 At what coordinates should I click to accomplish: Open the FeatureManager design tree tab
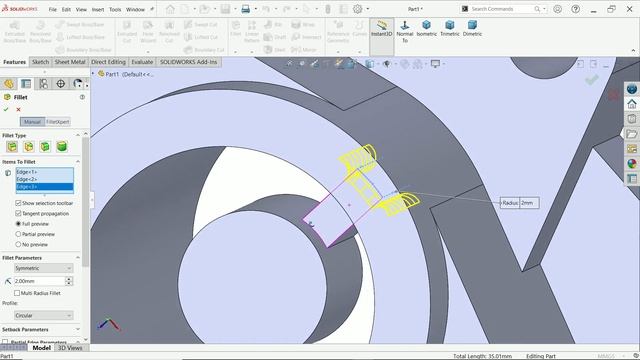9,84
